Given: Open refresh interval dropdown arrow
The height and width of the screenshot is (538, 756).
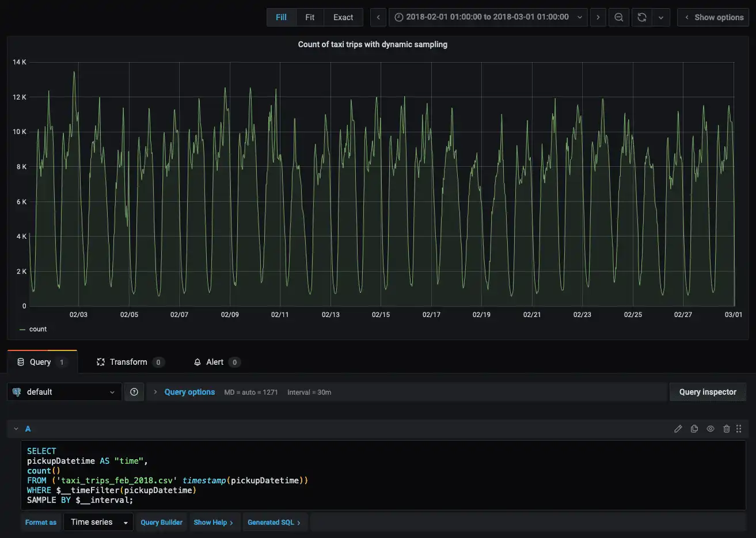Looking at the screenshot, I should (660, 17).
